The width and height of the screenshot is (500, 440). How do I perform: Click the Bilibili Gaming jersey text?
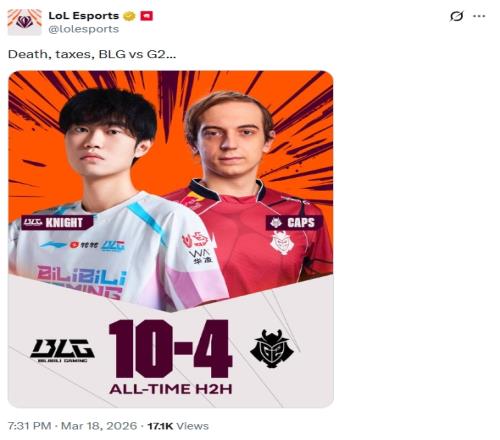(82, 282)
